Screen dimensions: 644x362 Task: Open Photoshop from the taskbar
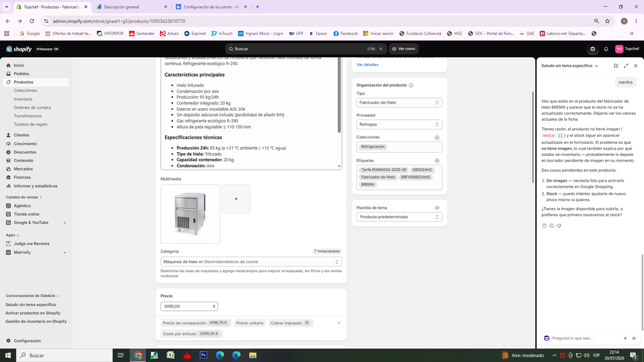pos(203,356)
